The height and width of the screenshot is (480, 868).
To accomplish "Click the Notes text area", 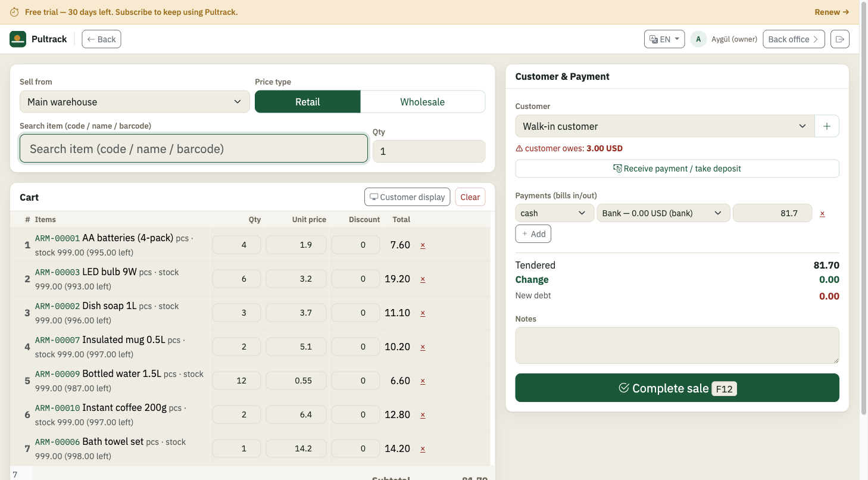I will point(677,345).
